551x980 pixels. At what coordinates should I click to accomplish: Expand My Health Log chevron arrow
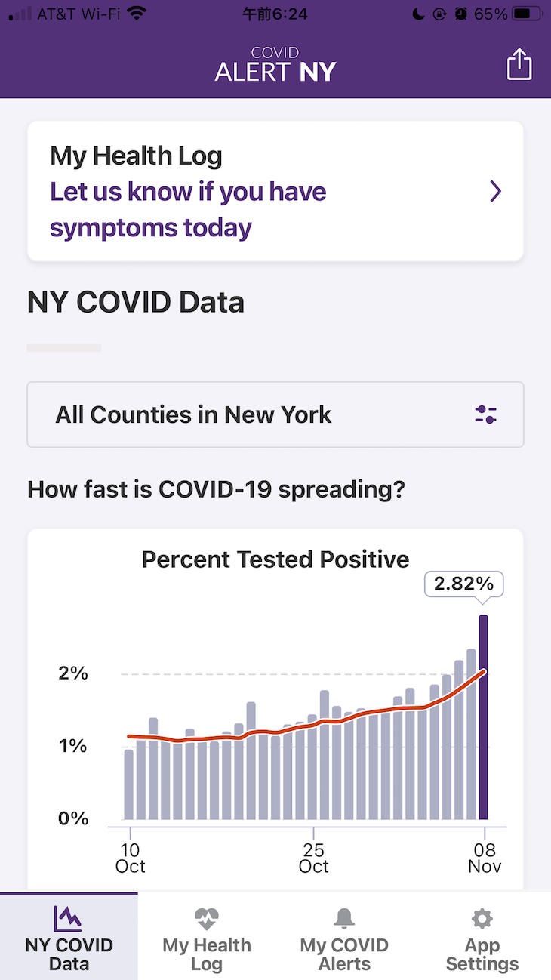tap(495, 192)
